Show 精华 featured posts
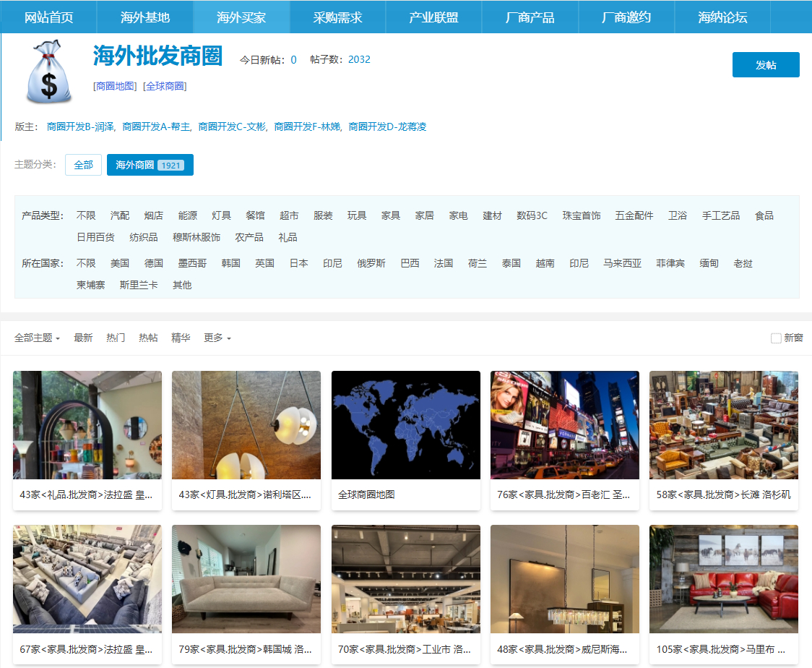The height and width of the screenshot is (668, 812). coord(181,338)
